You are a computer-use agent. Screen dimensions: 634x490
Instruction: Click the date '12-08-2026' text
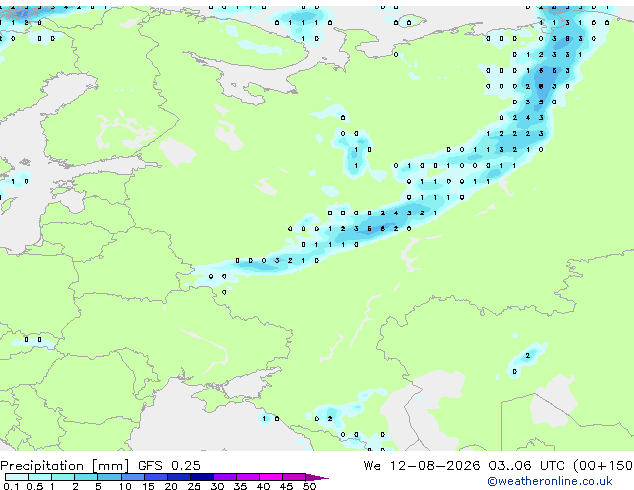pos(435,466)
